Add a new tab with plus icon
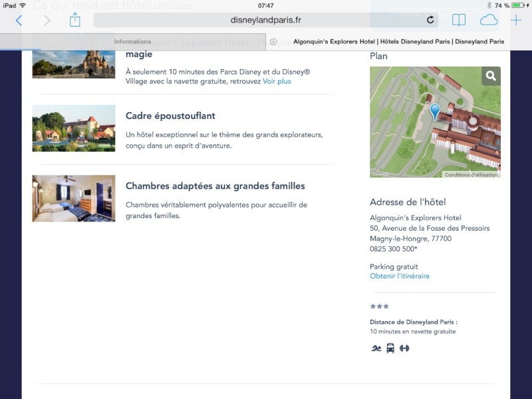 click(516, 20)
